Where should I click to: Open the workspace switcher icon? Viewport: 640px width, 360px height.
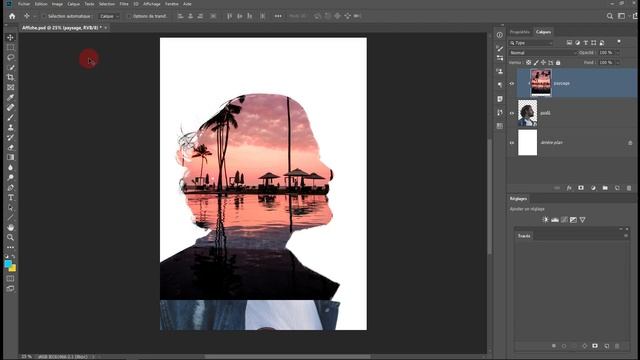(x=621, y=16)
